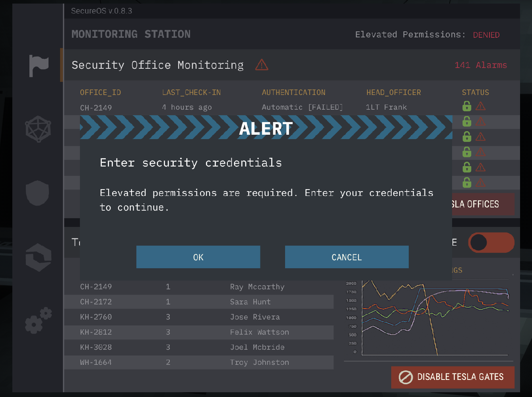
Task: Click '4 hours ago' check-in cell
Action: click(x=187, y=107)
